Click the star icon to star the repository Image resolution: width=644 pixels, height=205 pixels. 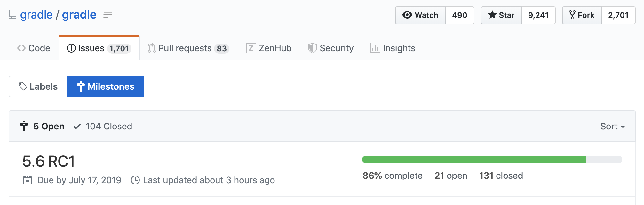point(492,15)
